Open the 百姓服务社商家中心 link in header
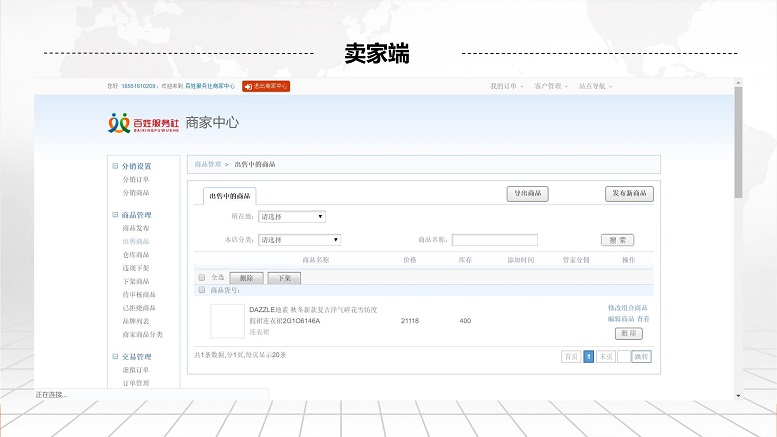The width and height of the screenshot is (777, 437). (210, 86)
